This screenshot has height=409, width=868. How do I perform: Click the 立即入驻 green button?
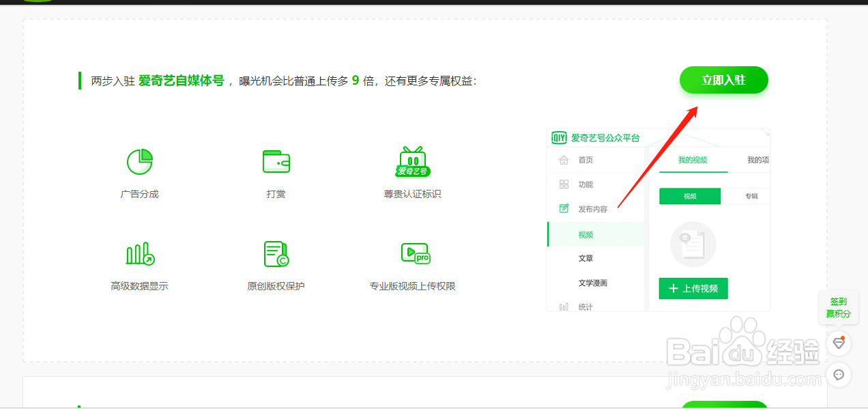[x=723, y=80]
